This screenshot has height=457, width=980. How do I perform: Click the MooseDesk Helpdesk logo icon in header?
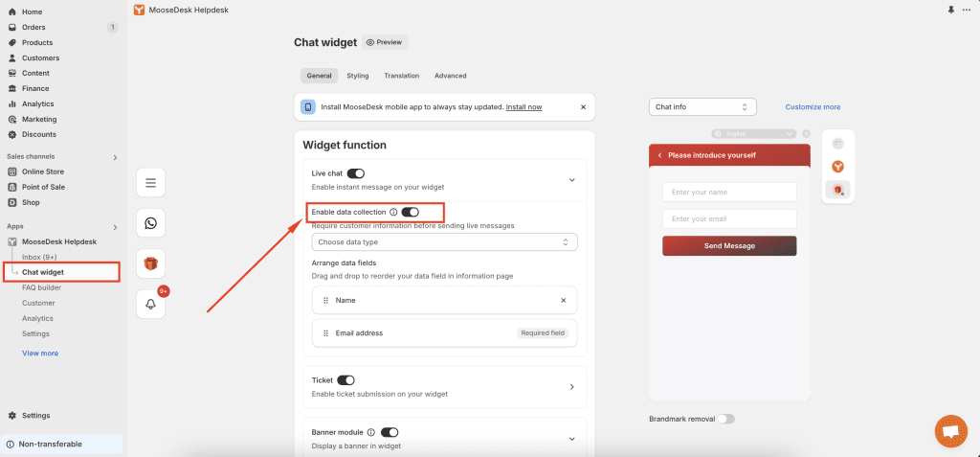click(x=139, y=10)
